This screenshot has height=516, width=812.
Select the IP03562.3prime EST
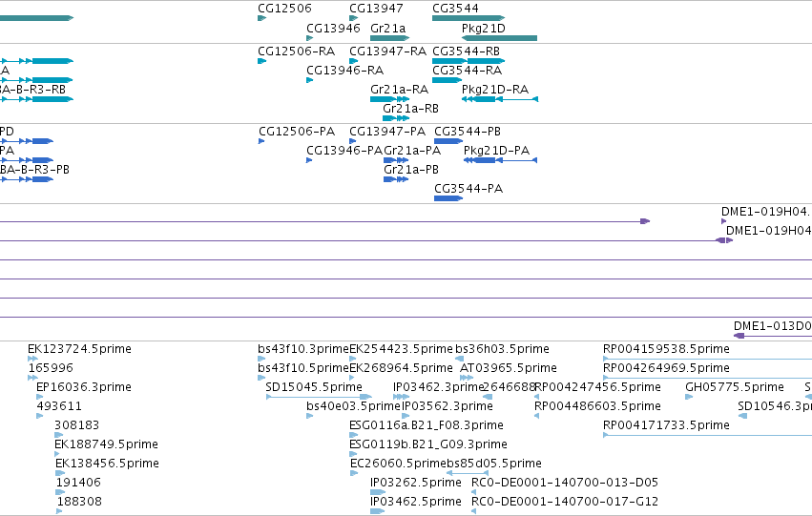coord(448,406)
